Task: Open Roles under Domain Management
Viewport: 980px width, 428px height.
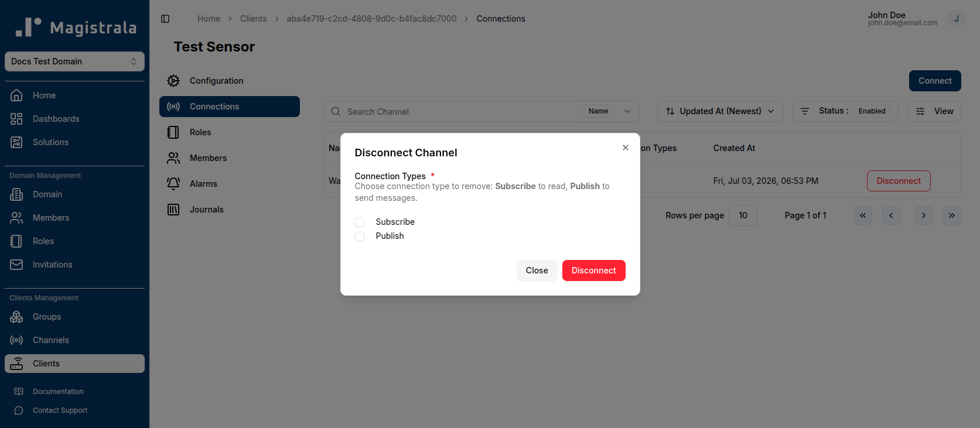Action: (74, 241)
